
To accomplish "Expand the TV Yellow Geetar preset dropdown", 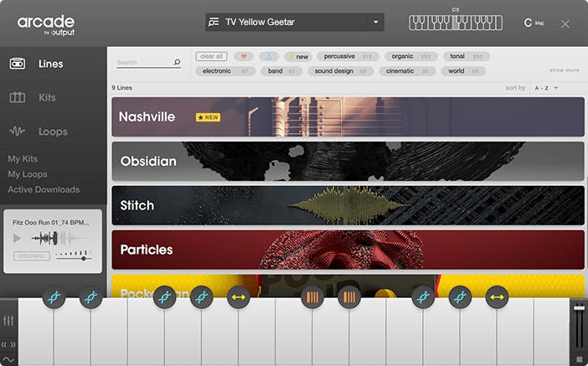I will 375,22.
